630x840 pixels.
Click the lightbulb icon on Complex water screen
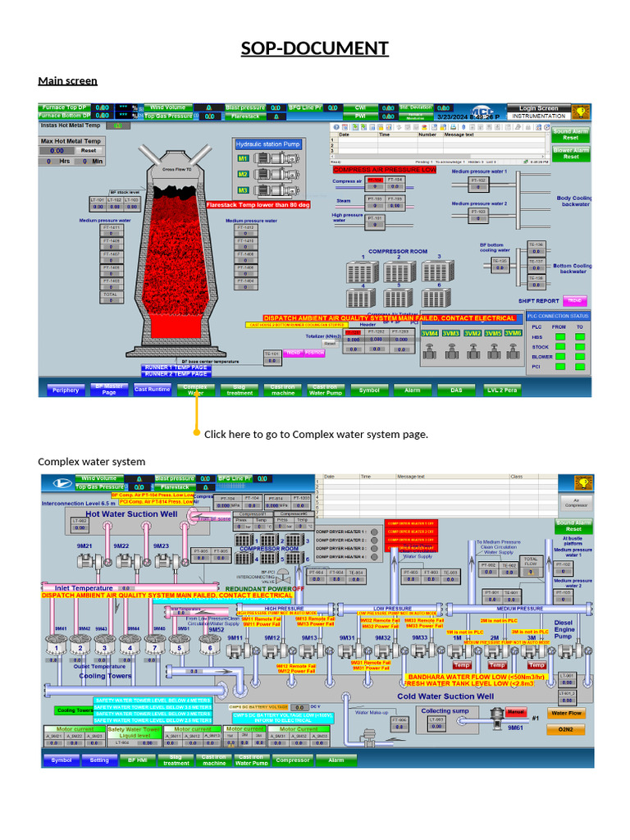tap(583, 482)
